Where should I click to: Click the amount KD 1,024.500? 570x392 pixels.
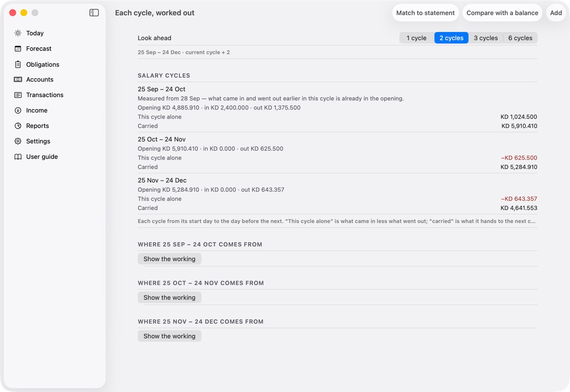coord(519,117)
